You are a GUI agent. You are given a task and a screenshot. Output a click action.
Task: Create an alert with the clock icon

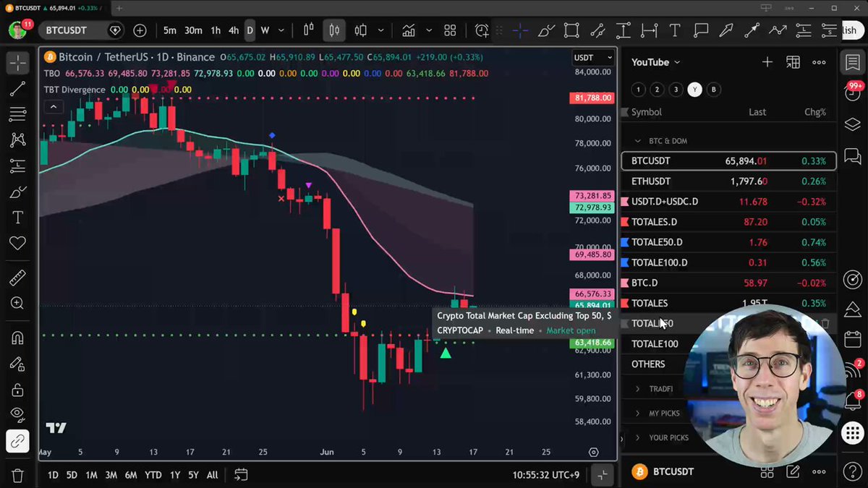(482, 30)
